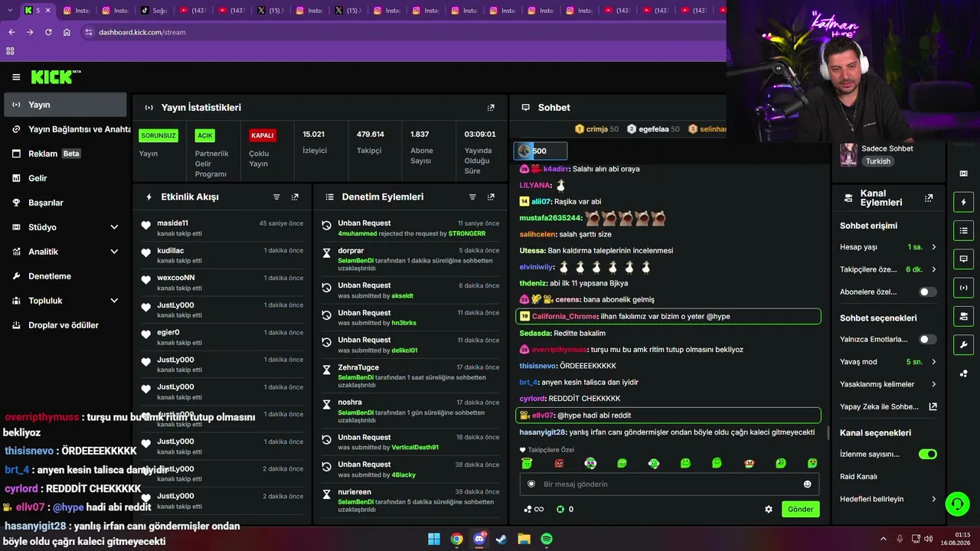Select the masіde11 follow event row
The width and height of the screenshot is (980, 551).
point(222,228)
